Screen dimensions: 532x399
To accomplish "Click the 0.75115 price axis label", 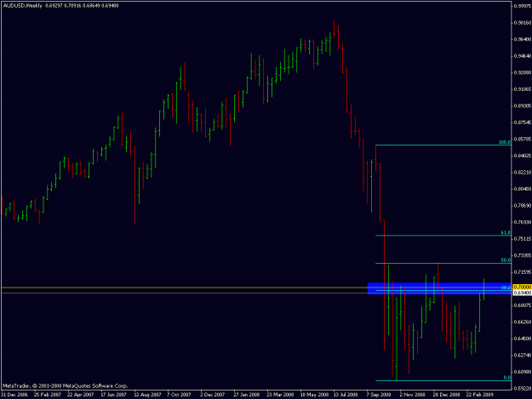I will [x=523, y=239].
